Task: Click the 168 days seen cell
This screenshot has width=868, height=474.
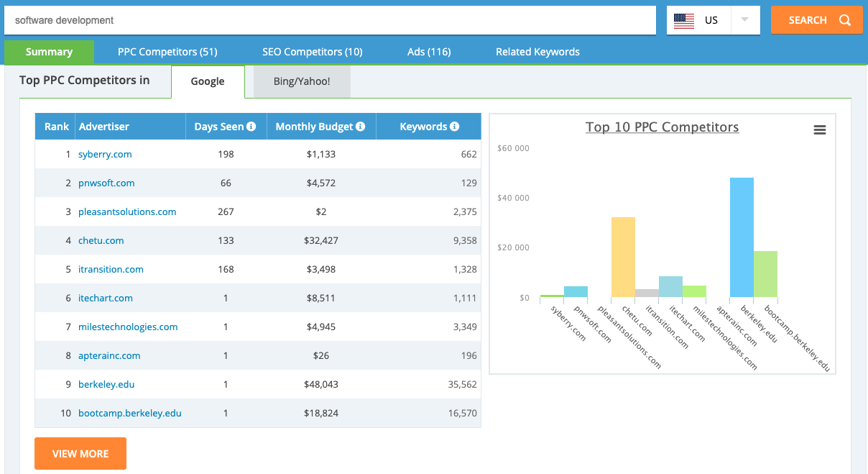Action: 226,269
